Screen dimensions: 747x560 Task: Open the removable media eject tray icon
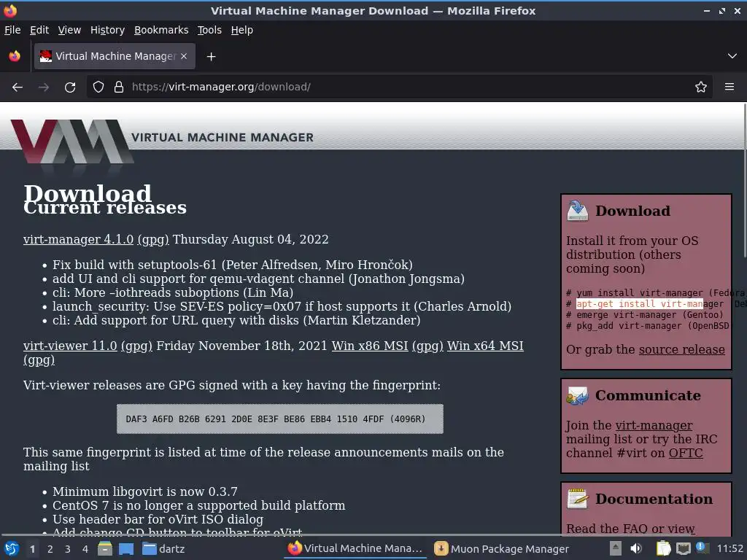pyautogui.click(x=616, y=549)
